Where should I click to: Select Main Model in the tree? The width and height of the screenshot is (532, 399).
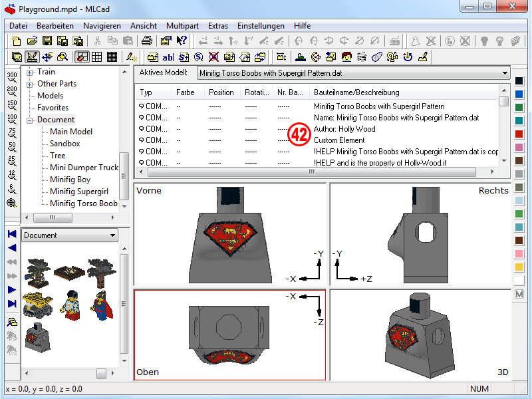pyautogui.click(x=71, y=132)
